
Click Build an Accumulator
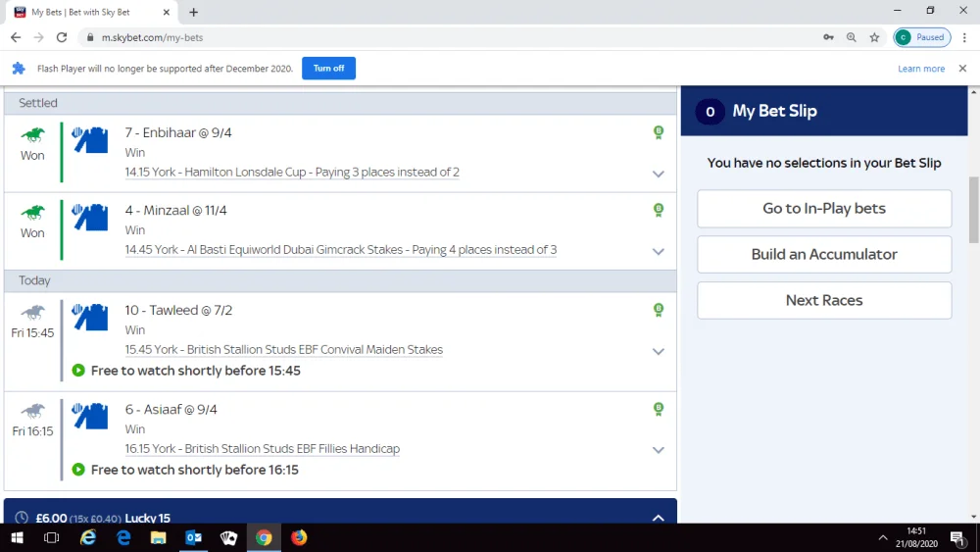coord(824,255)
